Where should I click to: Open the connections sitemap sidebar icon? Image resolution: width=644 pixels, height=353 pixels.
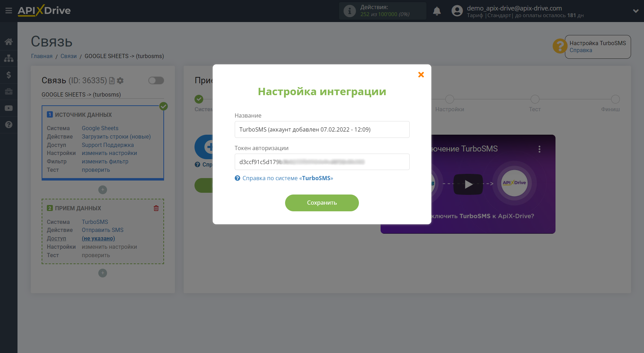pos(9,58)
